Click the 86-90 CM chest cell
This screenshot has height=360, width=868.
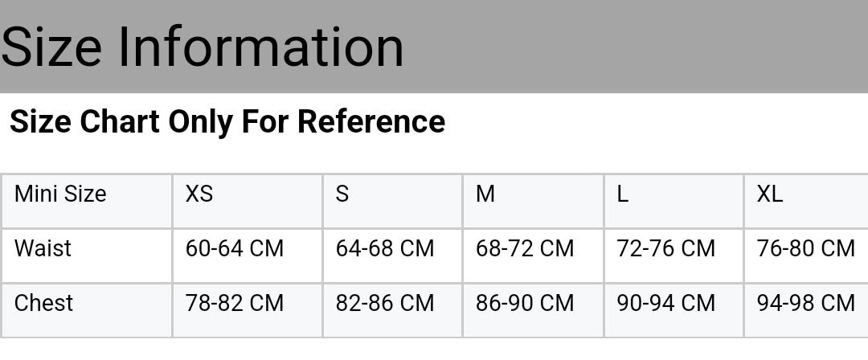coord(525,303)
